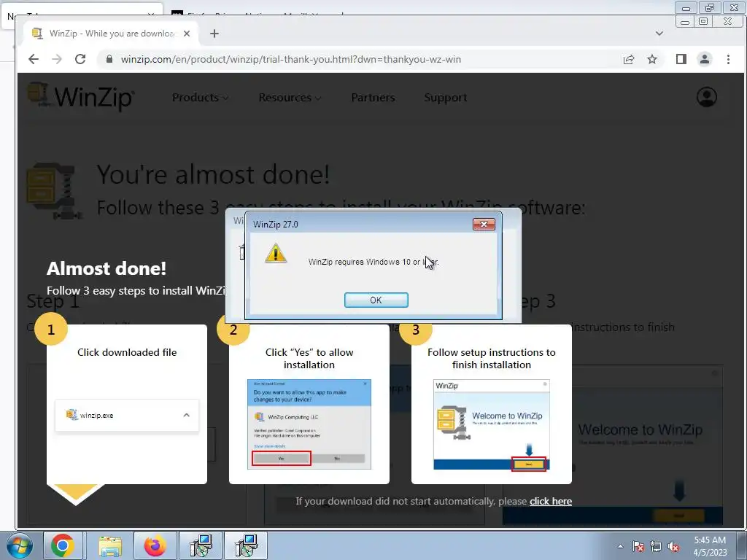Open Chrome profile avatar

point(705,60)
